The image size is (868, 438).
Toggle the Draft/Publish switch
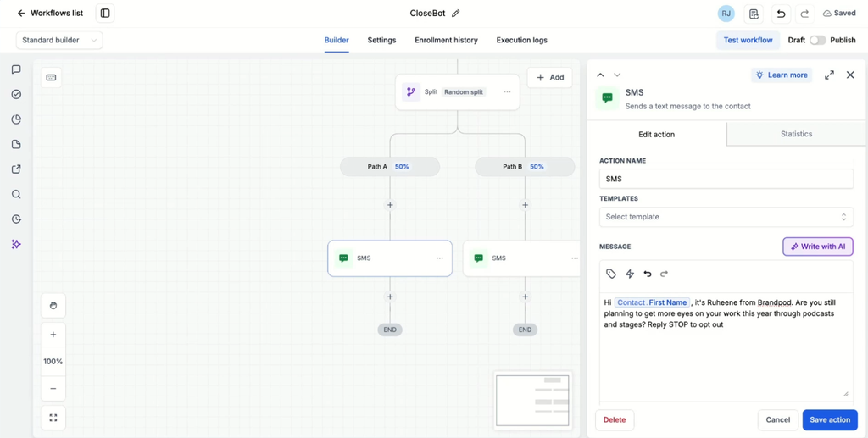coord(817,41)
